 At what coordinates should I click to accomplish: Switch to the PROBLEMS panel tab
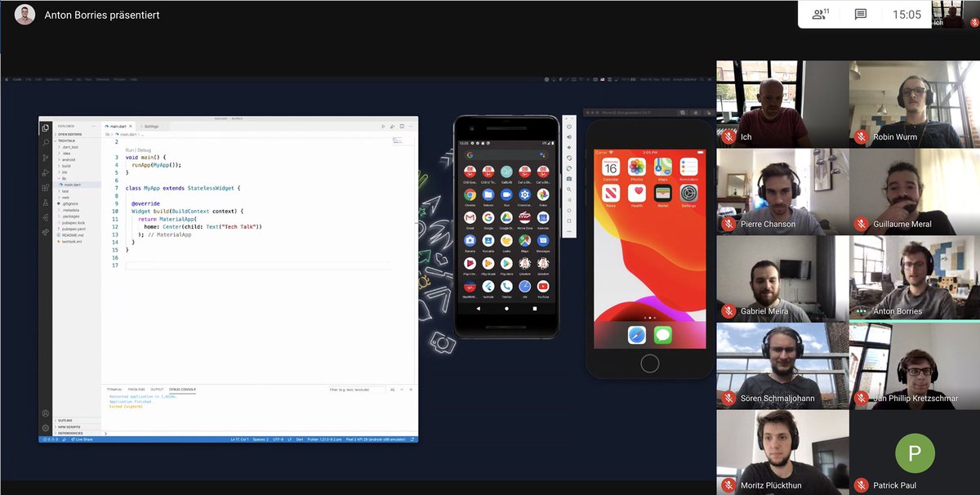coord(136,390)
